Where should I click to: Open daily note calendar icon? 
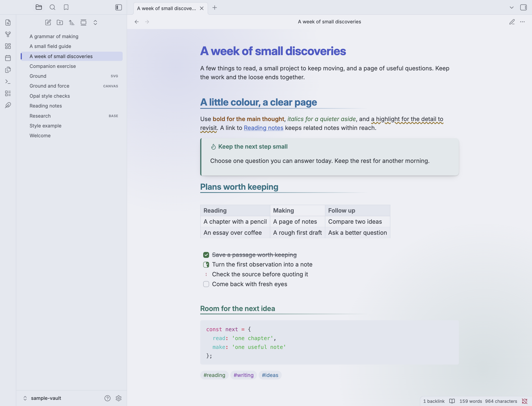(x=8, y=58)
